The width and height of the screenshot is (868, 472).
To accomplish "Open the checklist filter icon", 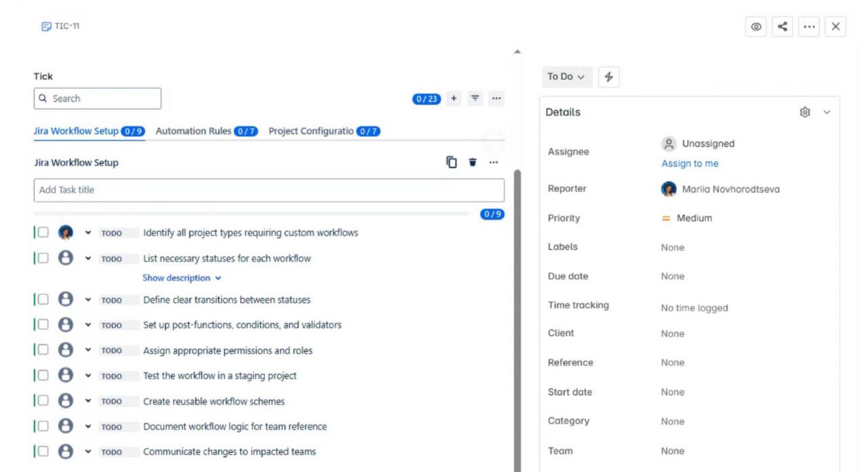I will coord(475,98).
